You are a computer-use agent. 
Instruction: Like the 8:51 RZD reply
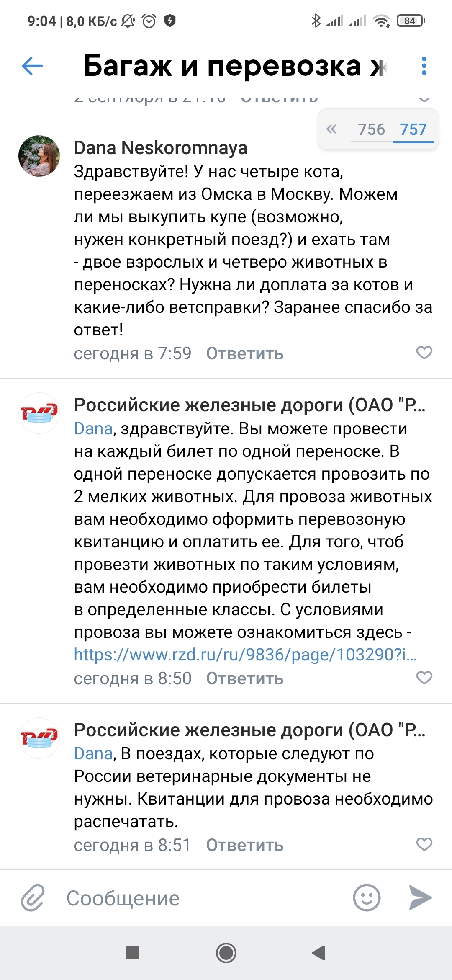tap(424, 844)
